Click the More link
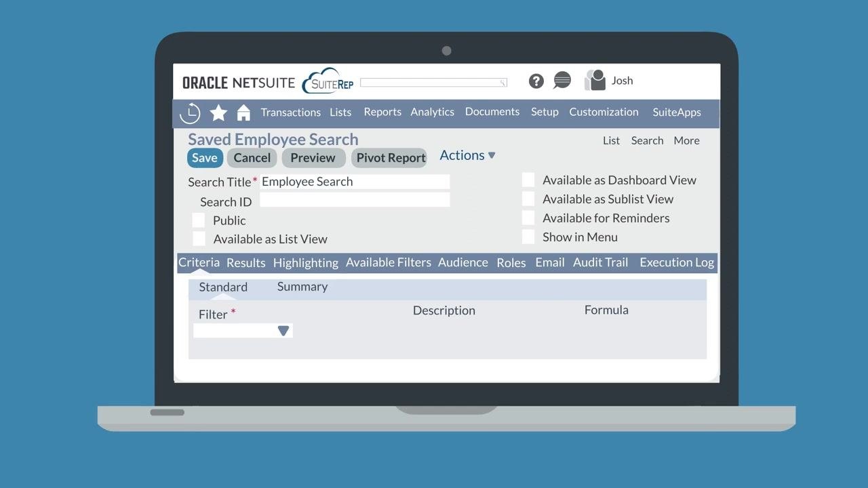 [686, 140]
